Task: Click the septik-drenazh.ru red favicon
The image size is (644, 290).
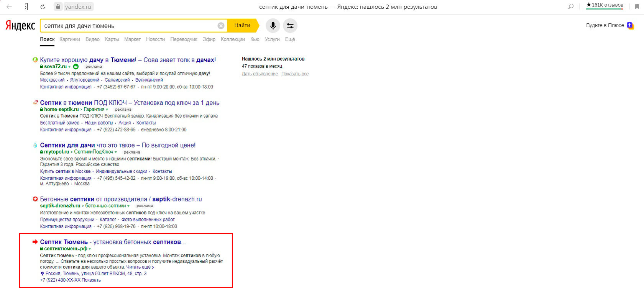Action: point(35,199)
